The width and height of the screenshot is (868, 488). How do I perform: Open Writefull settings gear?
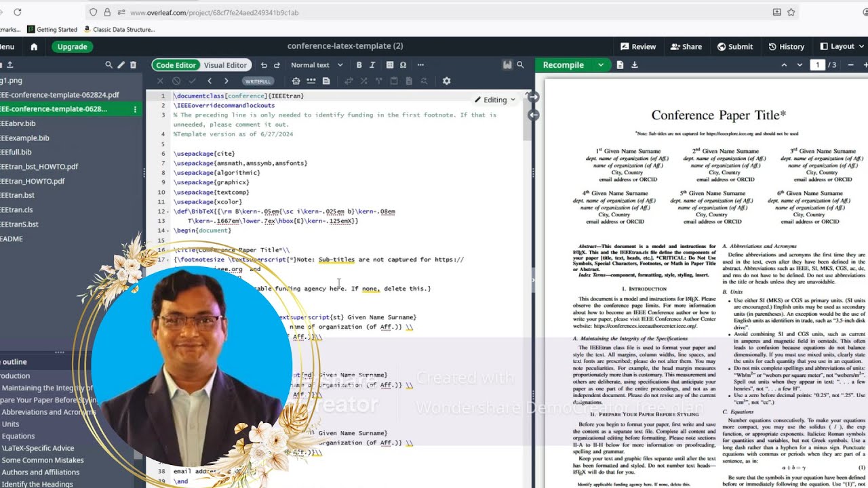tap(446, 81)
